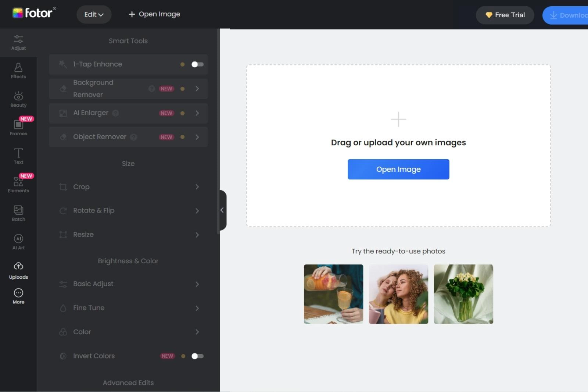This screenshot has width=588, height=392.
Task: Collapse the left tools panel
Action: (222, 210)
